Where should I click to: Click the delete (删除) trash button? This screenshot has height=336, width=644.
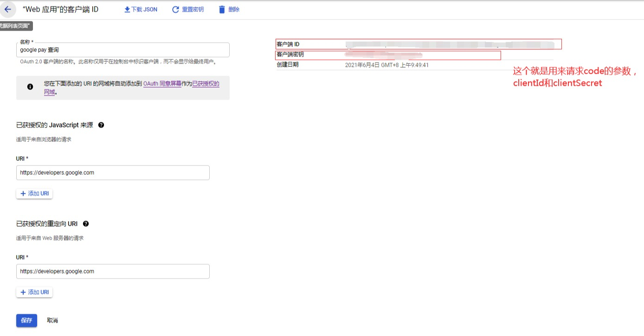[x=229, y=9]
